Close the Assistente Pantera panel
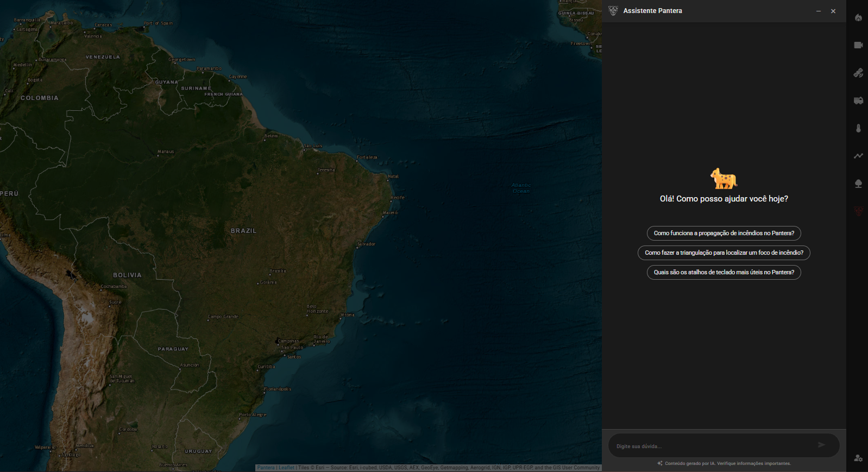The image size is (868, 472). click(x=833, y=11)
